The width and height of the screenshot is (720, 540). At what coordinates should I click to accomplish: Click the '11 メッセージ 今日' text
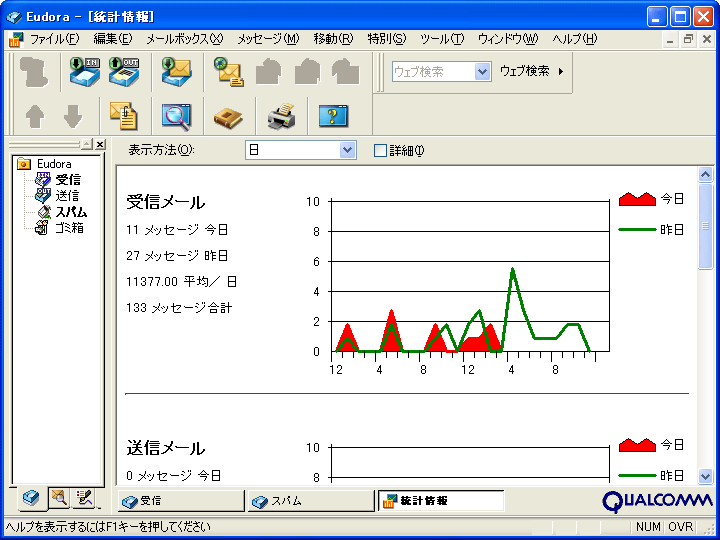[177, 229]
